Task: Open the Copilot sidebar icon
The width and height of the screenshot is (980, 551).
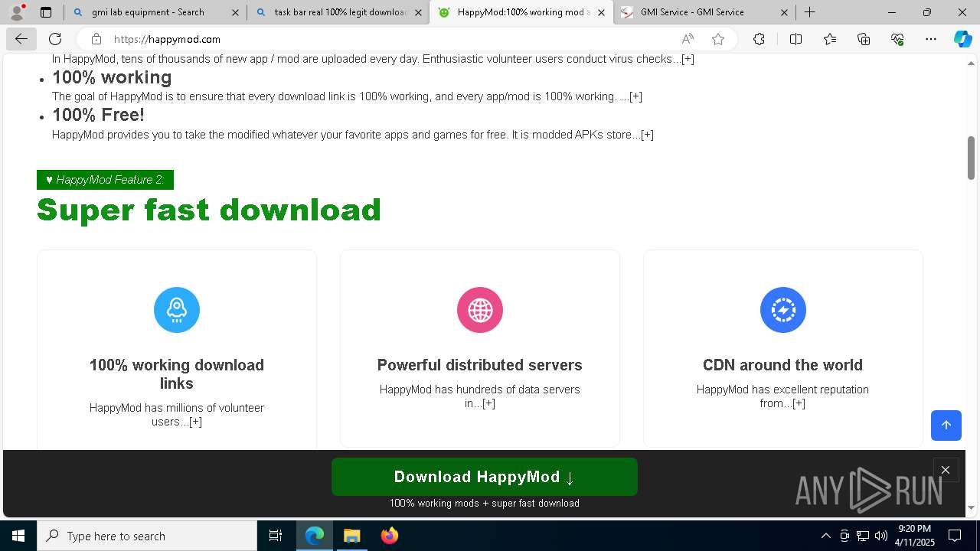Action: pos(962,39)
